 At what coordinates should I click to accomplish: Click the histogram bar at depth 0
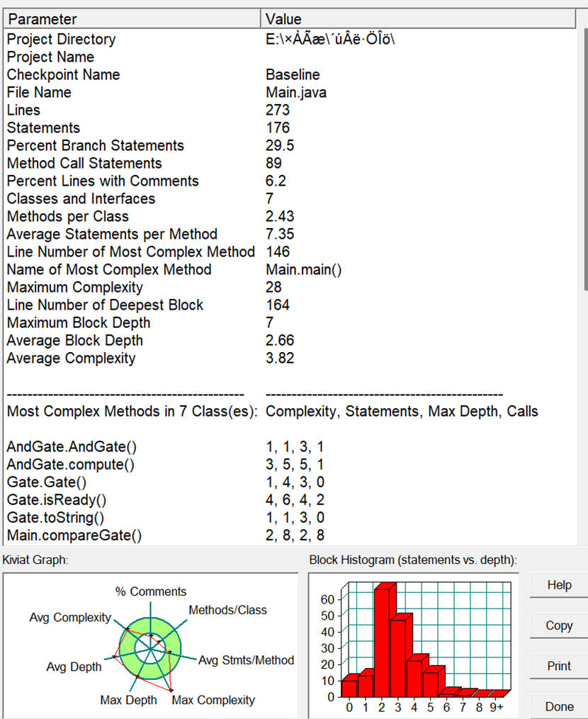349,688
